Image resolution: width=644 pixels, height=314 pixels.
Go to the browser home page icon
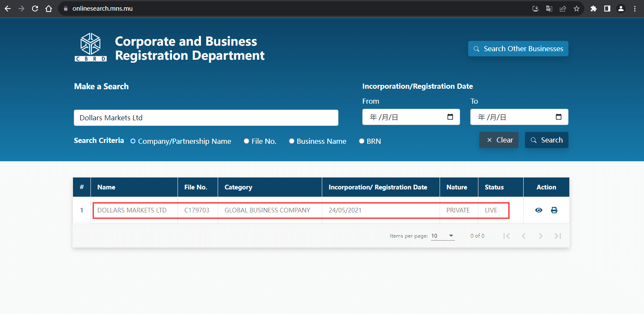point(49,9)
